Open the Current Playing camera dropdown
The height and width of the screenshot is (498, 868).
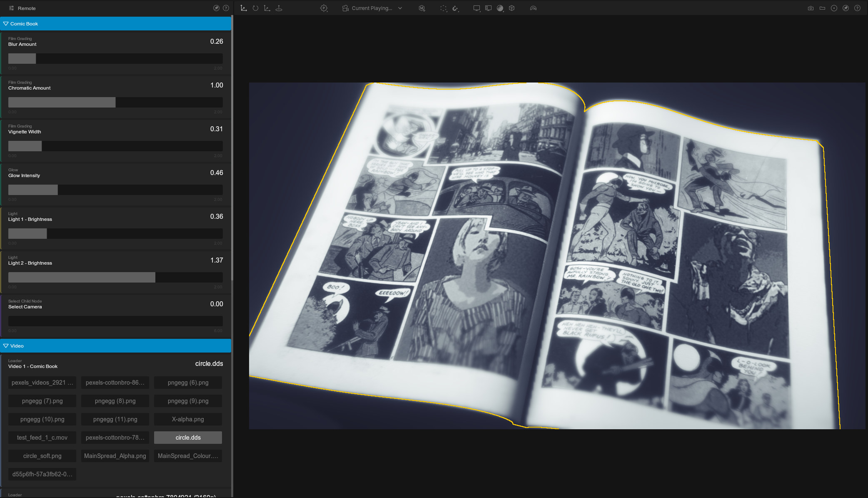[x=372, y=8]
